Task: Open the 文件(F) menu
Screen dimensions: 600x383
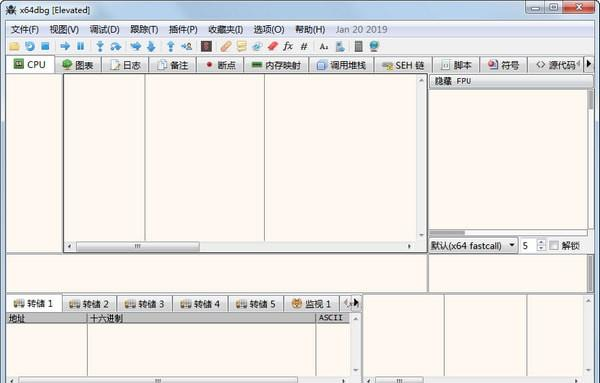Action: 24,29
